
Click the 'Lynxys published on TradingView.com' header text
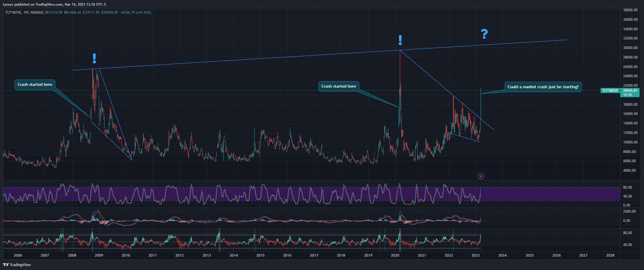pos(33,4)
